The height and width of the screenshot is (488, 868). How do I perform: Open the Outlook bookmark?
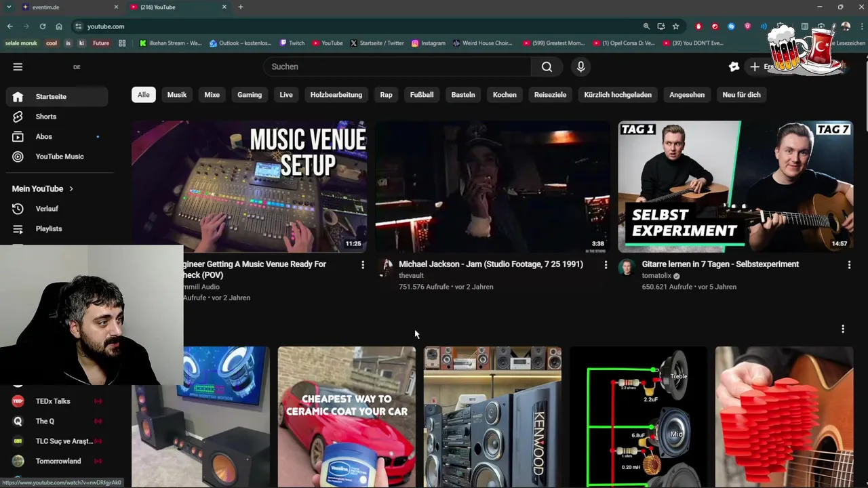240,43
